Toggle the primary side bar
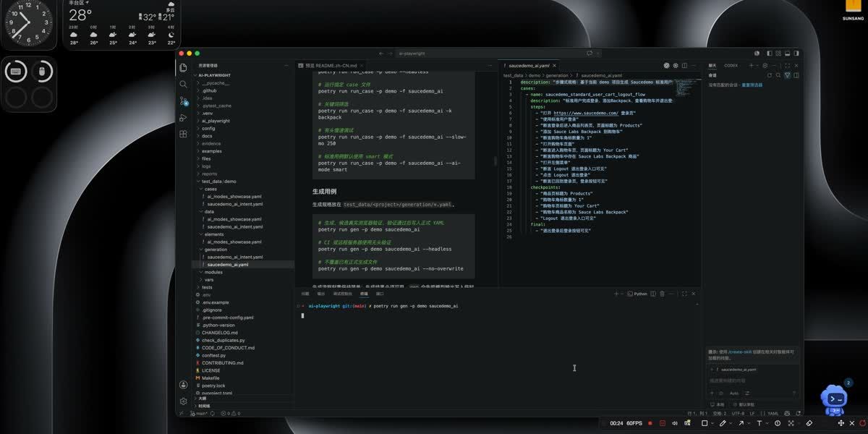 click(x=769, y=54)
